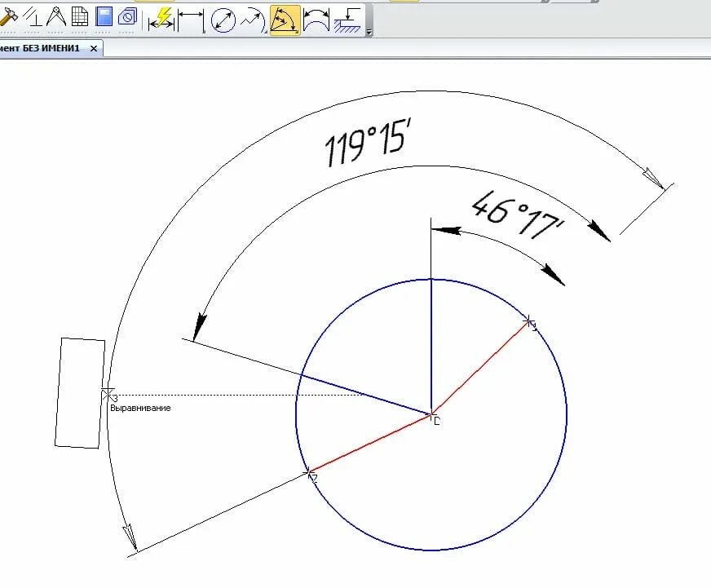Select the hammer editing tool icon

coord(7,18)
